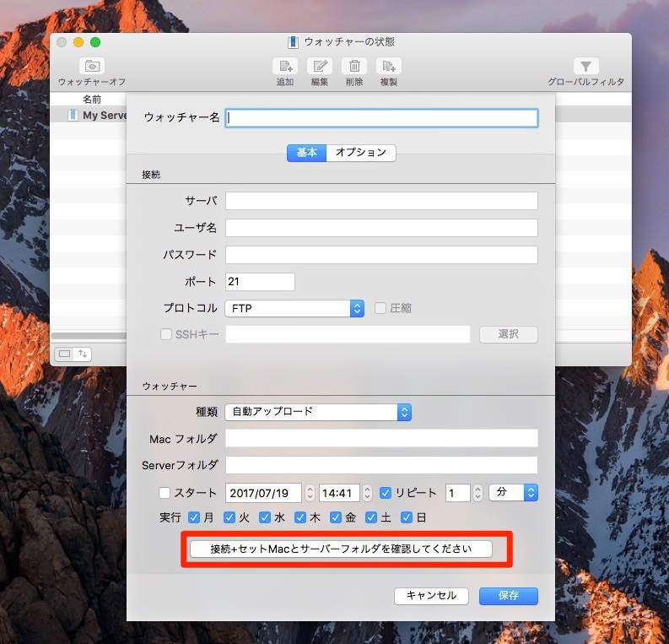Click the 編集 (edit) toolbar icon

(320, 66)
